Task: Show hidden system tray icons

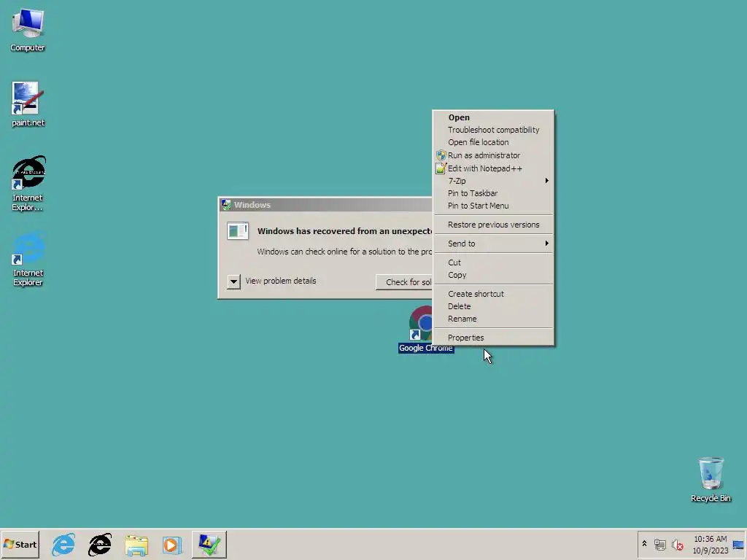Action: point(644,544)
